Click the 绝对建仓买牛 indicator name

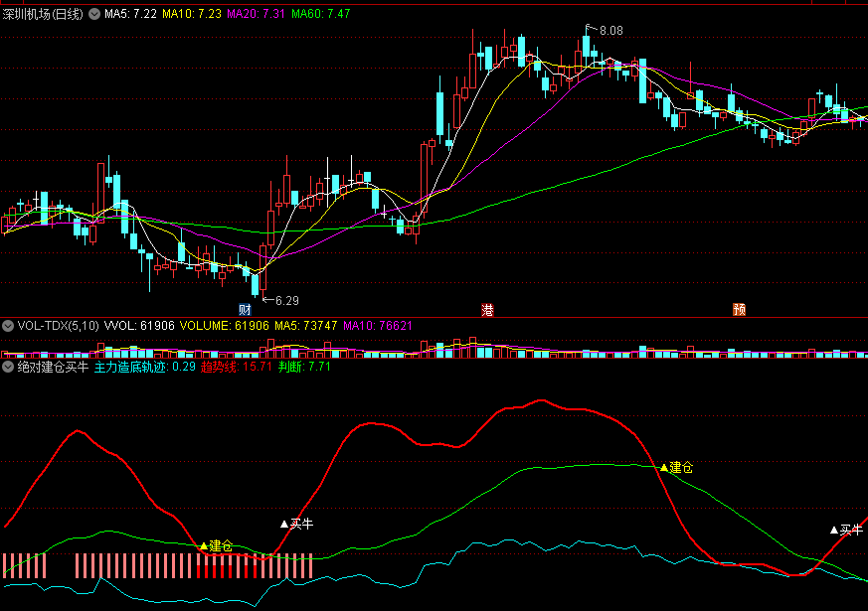pos(53,367)
